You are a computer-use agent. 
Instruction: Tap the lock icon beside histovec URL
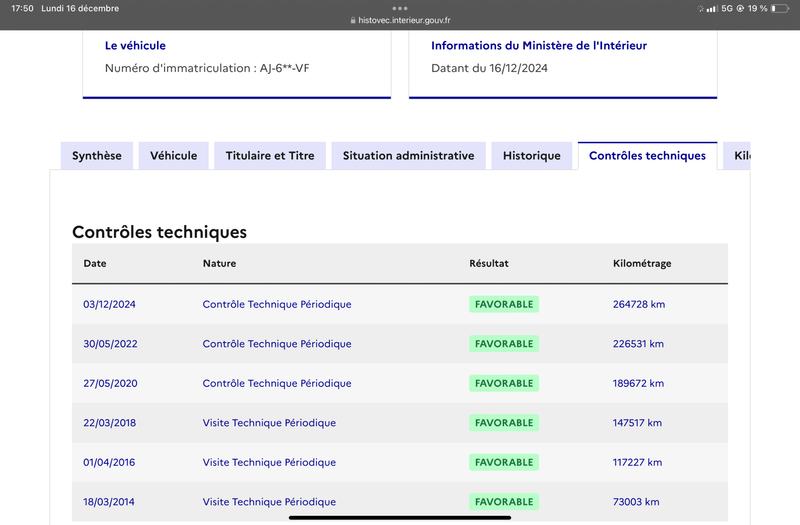click(353, 20)
